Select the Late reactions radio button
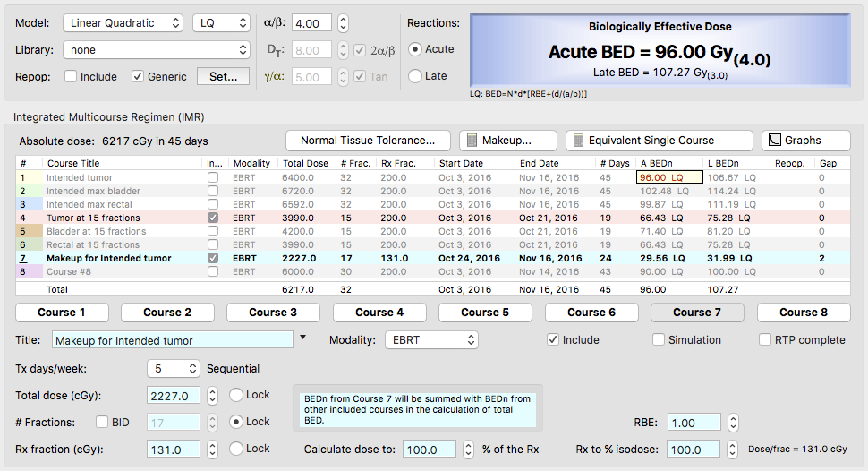868x471 pixels. tap(415, 76)
